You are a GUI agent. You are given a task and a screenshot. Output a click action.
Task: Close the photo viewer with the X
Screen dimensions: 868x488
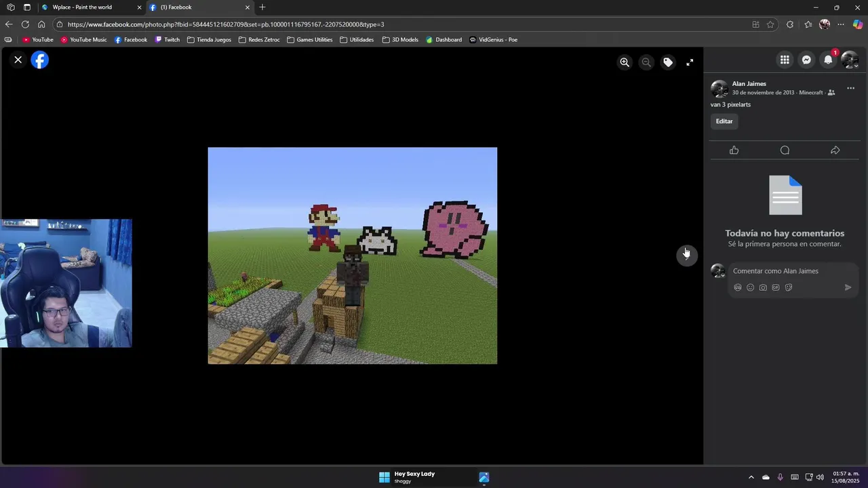pyautogui.click(x=18, y=60)
